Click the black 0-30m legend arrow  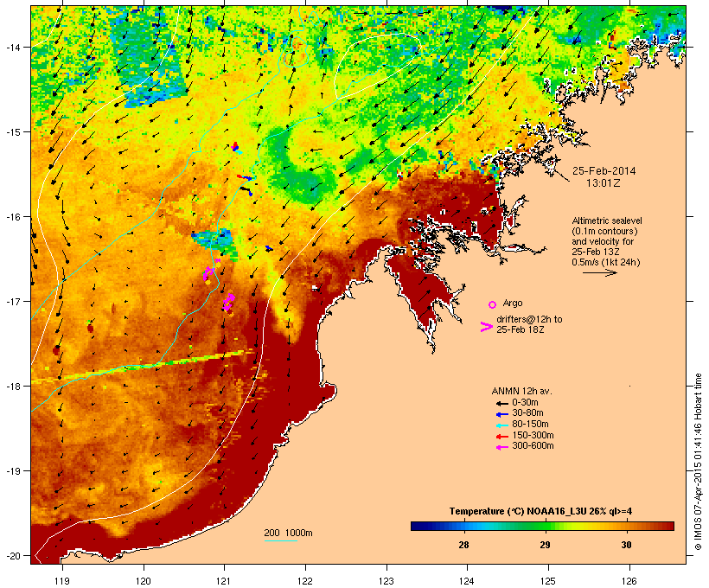[501, 404]
